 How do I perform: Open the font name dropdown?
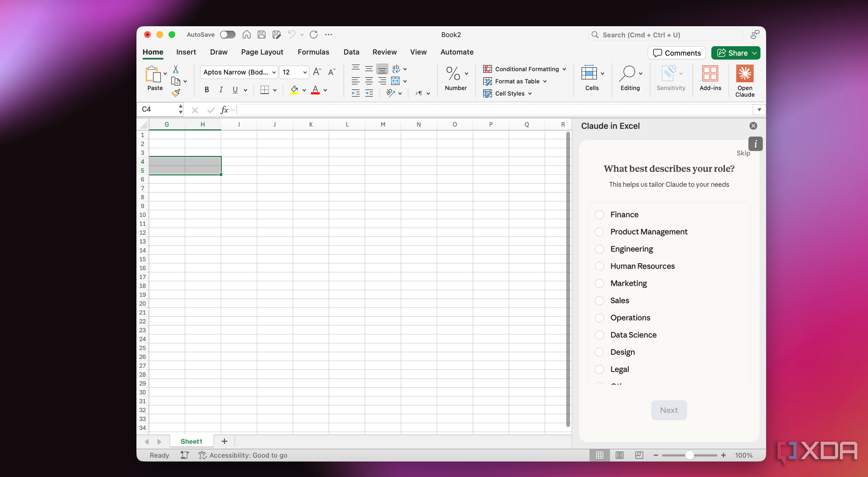(x=274, y=72)
